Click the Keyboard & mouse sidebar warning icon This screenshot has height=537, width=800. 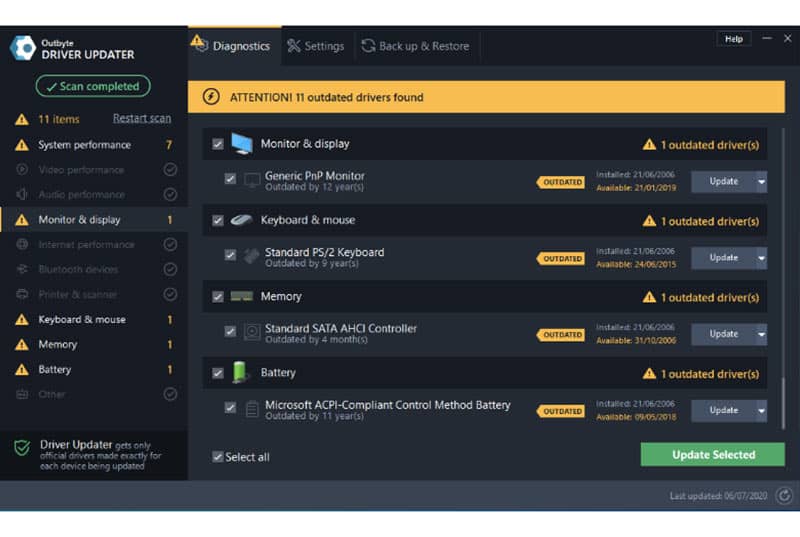pyautogui.click(x=21, y=320)
